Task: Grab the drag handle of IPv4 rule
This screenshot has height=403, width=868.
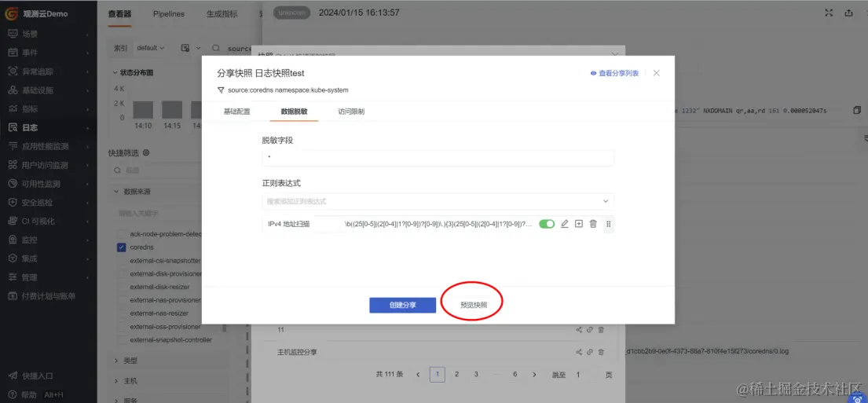Action: click(x=608, y=224)
